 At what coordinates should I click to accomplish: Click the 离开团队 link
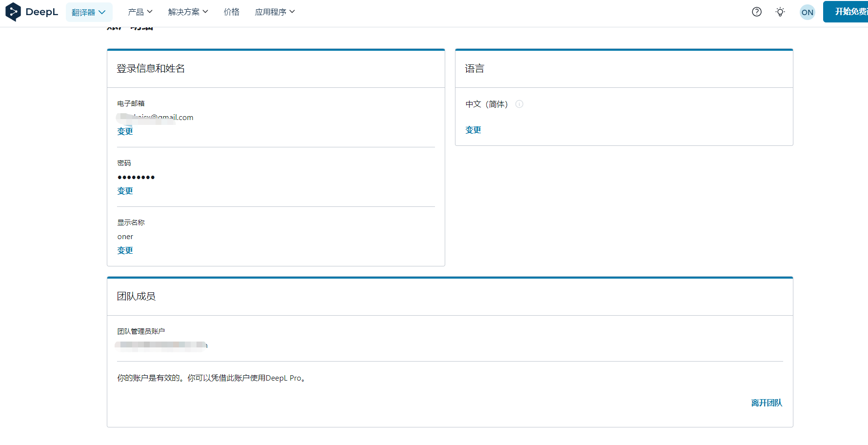tap(767, 403)
